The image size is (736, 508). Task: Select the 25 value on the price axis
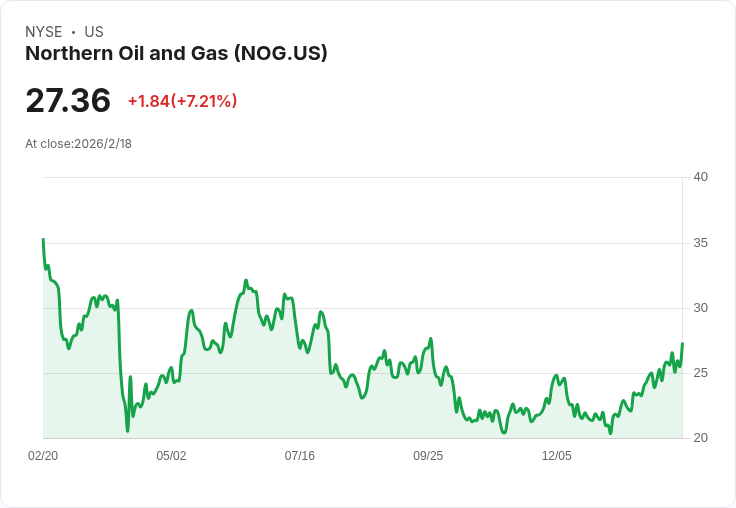(x=700, y=373)
